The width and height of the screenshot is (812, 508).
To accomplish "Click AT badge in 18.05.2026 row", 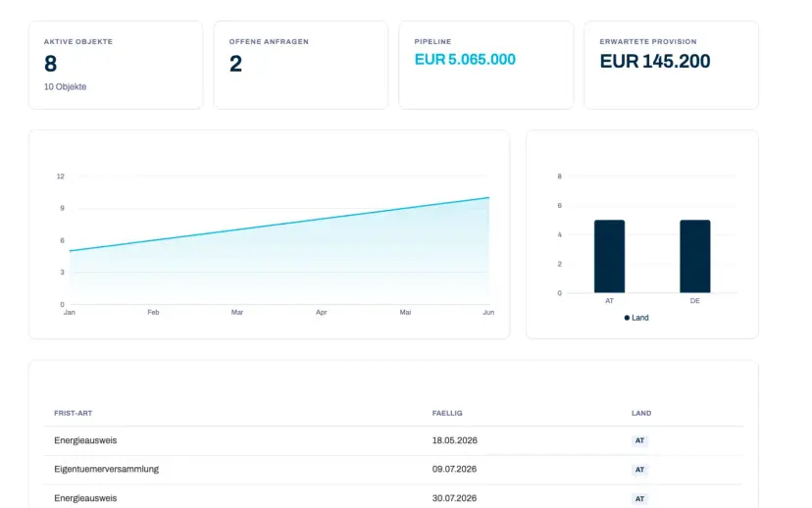I will [x=640, y=440].
